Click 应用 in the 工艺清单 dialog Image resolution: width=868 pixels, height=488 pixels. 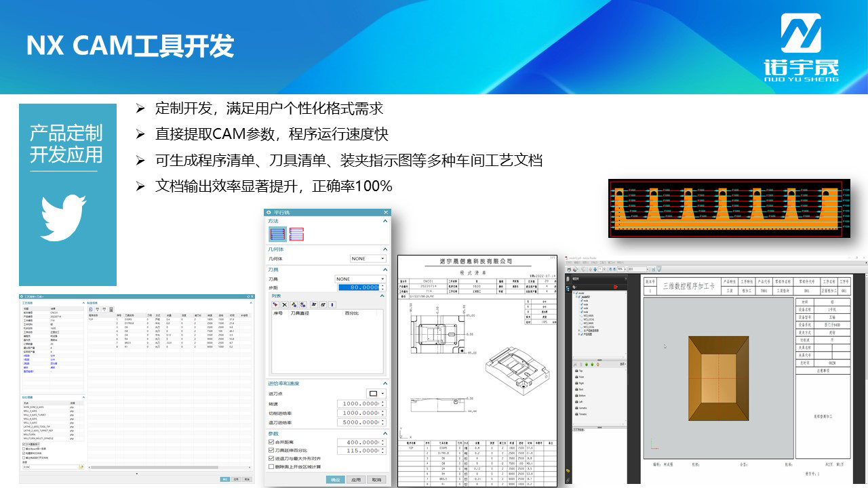(236, 479)
